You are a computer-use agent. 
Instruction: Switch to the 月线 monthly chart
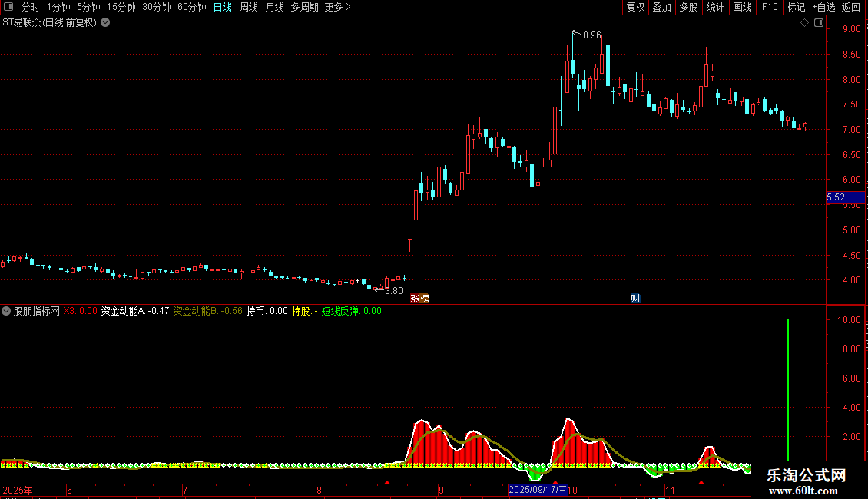coord(274,7)
